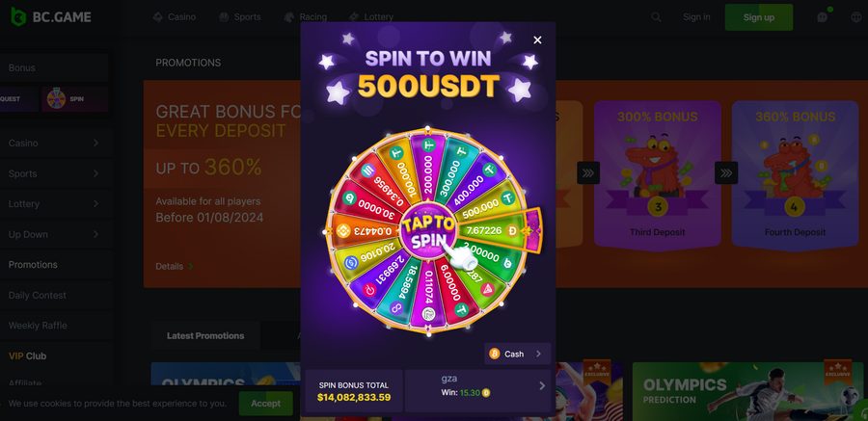Click the BC.GAME logo
The height and width of the screenshot is (421, 868).
[x=51, y=16]
